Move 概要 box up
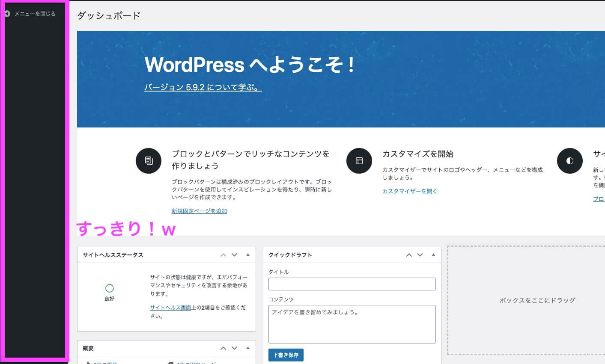This screenshot has height=364, width=605. coord(223,348)
